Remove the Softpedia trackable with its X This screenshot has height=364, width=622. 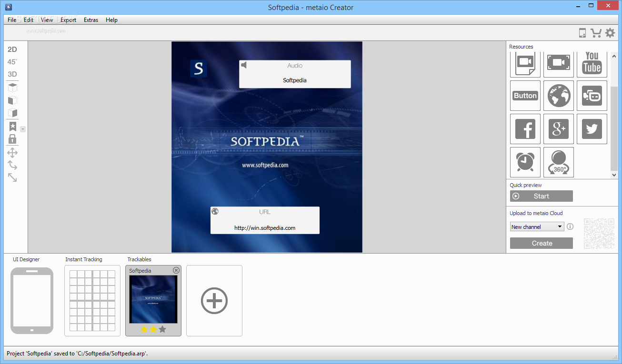(176, 270)
